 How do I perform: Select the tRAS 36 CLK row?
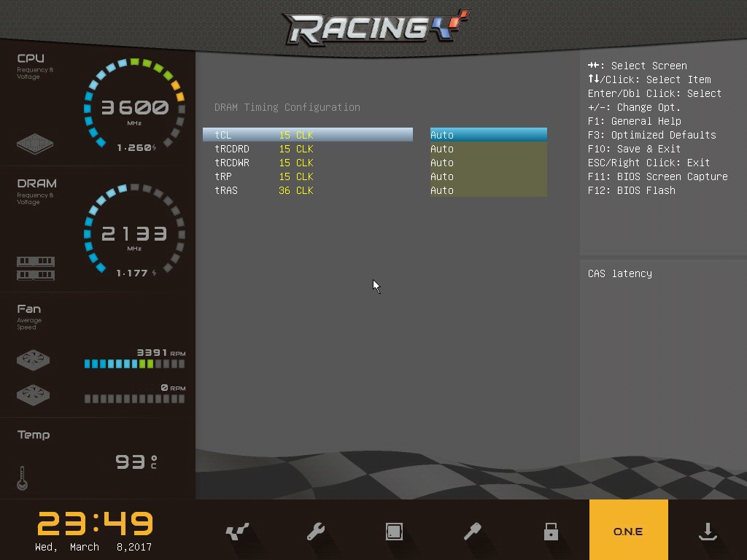[307, 190]
